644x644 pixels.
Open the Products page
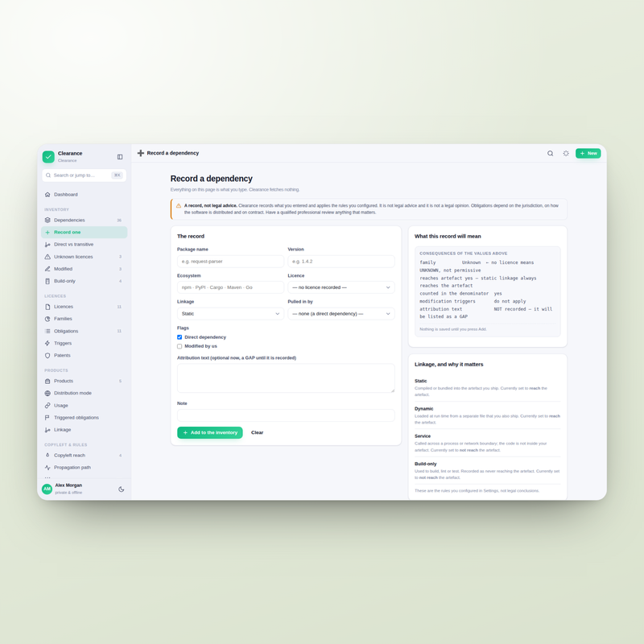click(85, 381)
